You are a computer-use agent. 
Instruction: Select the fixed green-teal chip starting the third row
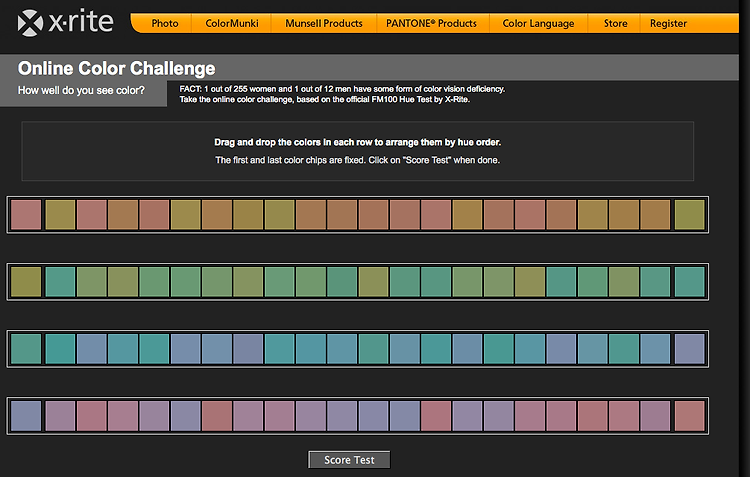pyautogui.click(x=26, y=349)
